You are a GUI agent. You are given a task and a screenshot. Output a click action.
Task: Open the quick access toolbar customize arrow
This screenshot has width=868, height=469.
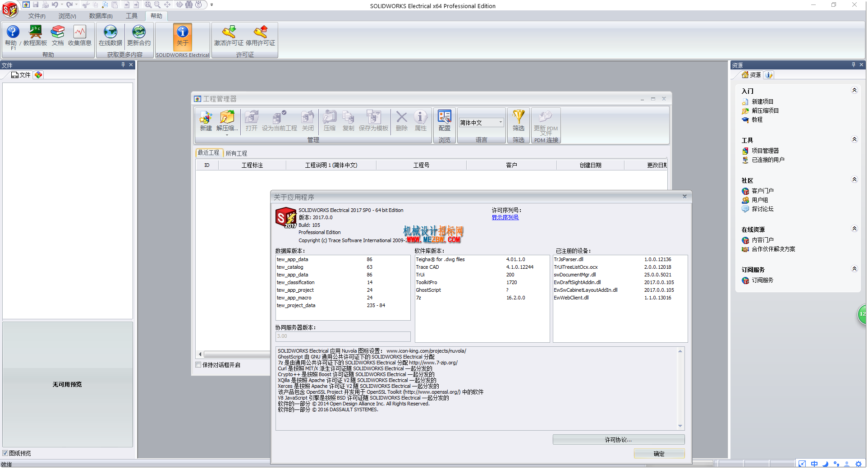coord(211,5)
